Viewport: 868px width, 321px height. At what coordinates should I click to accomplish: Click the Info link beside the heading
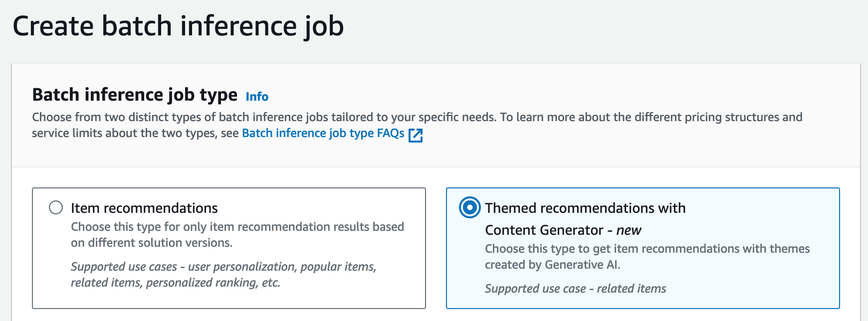coord(257,96)
